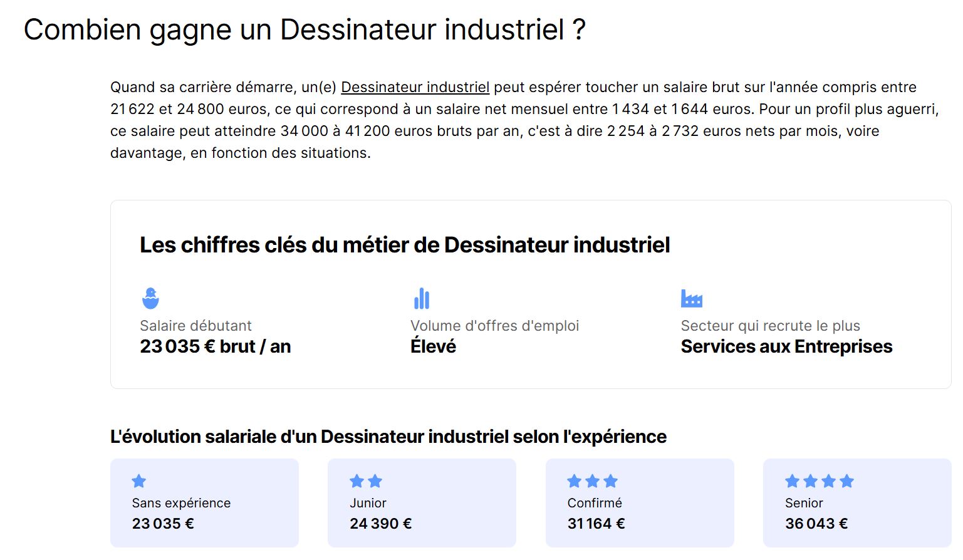Click the Services aux Entreprises text

[x=786, y=346]
